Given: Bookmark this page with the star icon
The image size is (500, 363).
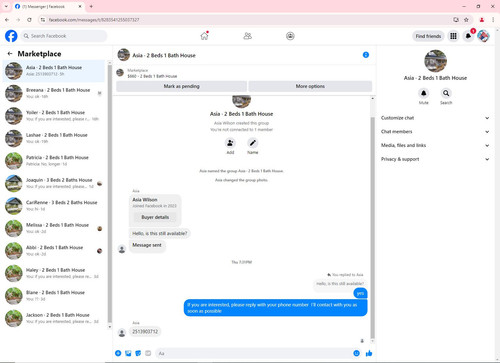Looking at the screenshot, I should pos(466,20).
